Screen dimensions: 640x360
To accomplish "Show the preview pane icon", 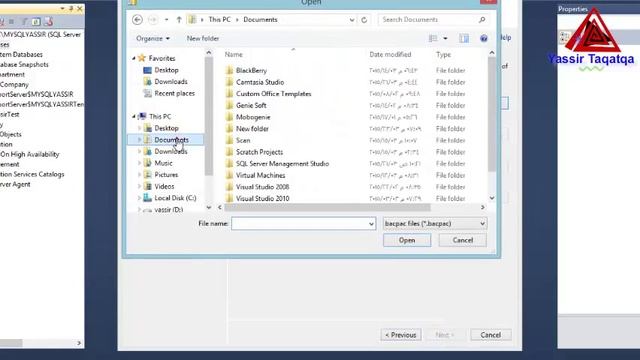I will (464, 38).
